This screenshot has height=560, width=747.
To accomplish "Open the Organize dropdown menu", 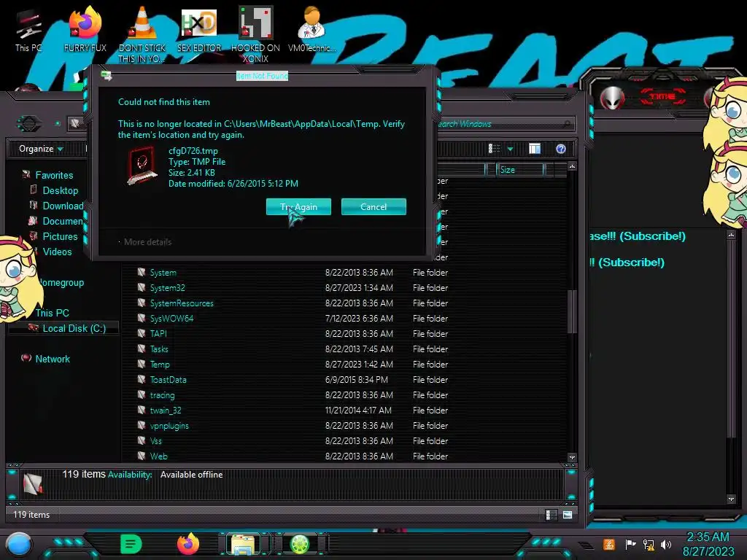I will pyautogui.click(x=41, y=149).
